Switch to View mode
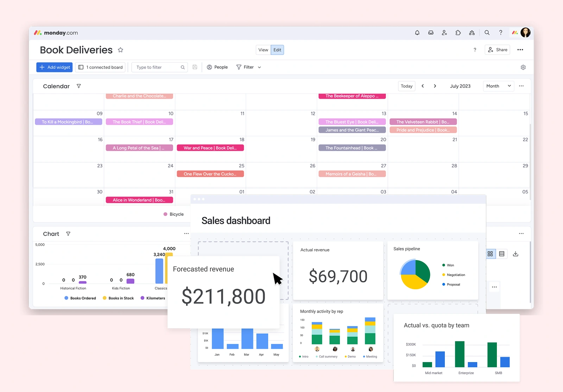 point(263,50)
